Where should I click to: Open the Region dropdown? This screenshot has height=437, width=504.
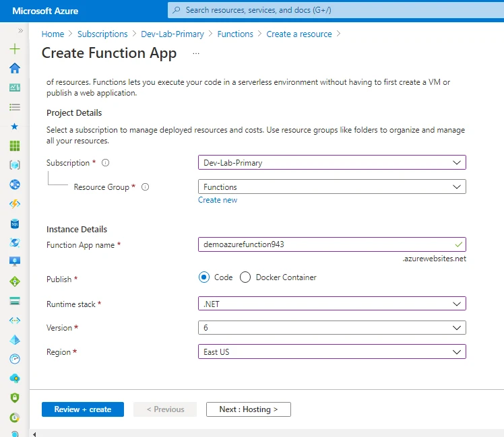click(332, 352)
